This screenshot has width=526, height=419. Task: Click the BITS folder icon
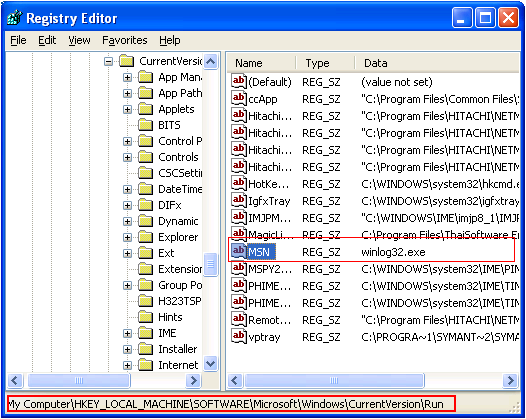(146, 125)
